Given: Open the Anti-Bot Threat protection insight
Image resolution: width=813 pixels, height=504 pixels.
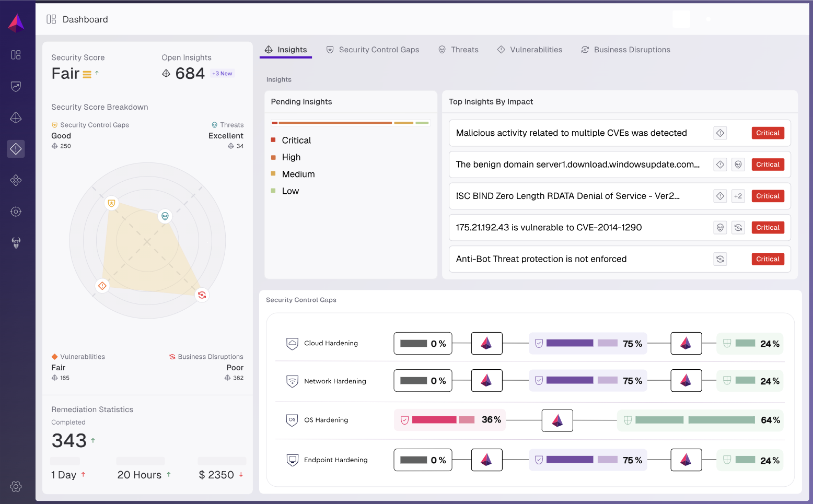Looking at the screenshot, I should coord(541,259).
